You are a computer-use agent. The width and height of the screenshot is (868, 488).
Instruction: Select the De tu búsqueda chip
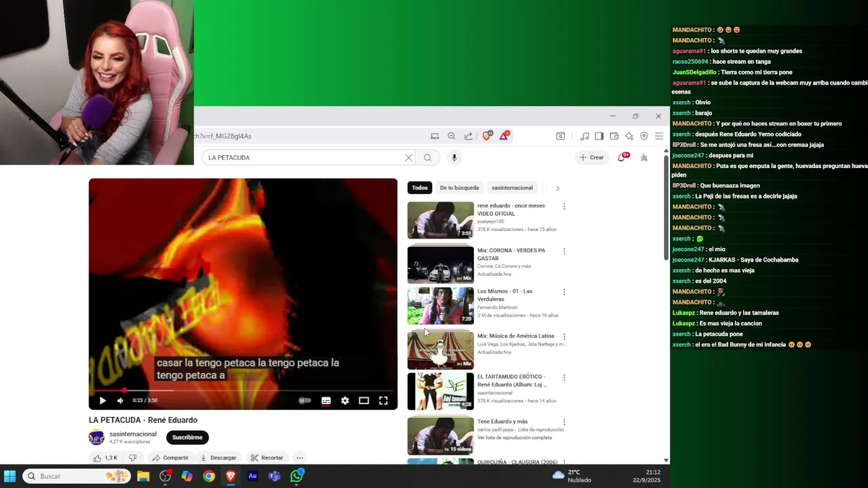click(x=459, y=188)
